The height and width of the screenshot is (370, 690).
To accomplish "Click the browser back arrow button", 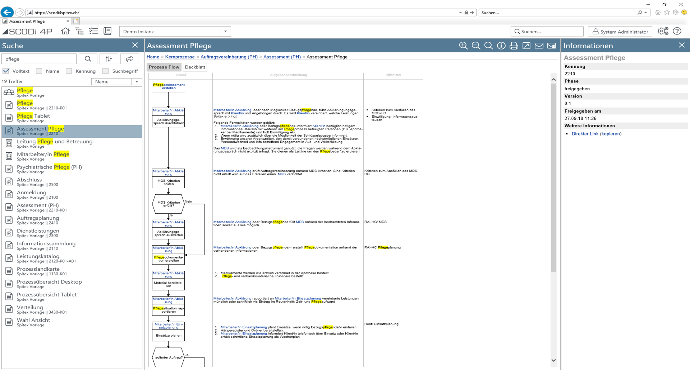I will pyautogui.click(x=7, y=12).
